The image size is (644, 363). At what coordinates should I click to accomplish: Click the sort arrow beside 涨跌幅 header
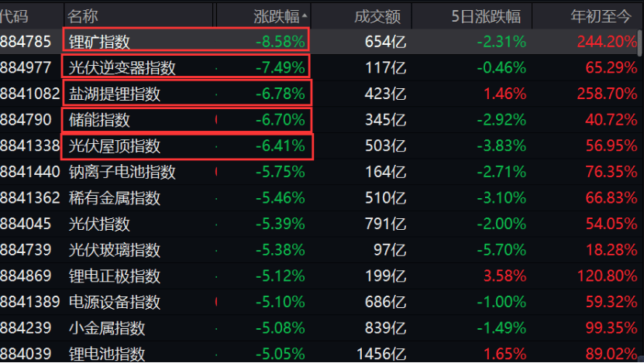305,16
